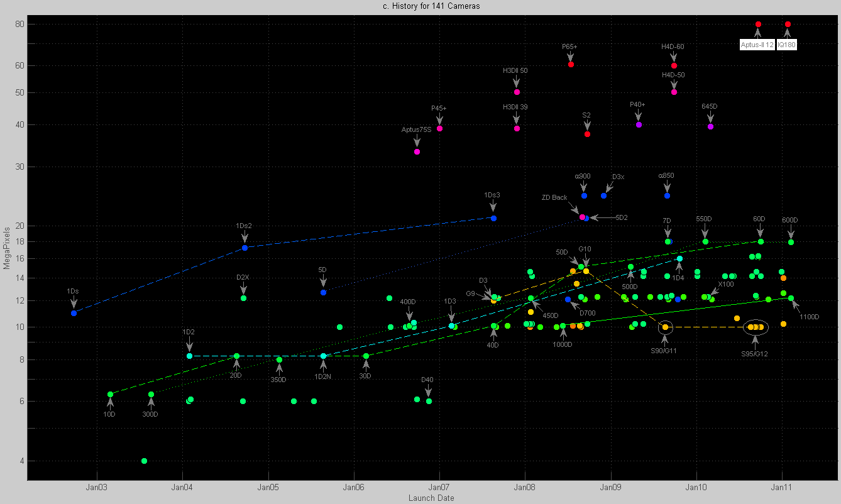Select the red S2 data point
Screen dimensions: 841x504
pos(587,134)
